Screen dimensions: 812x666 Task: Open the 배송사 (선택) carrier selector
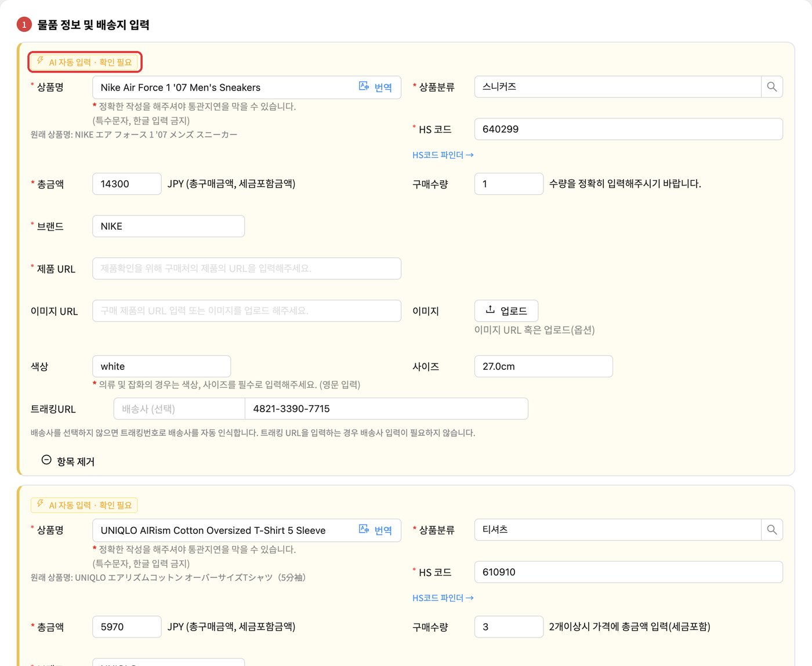pos(179,409)
